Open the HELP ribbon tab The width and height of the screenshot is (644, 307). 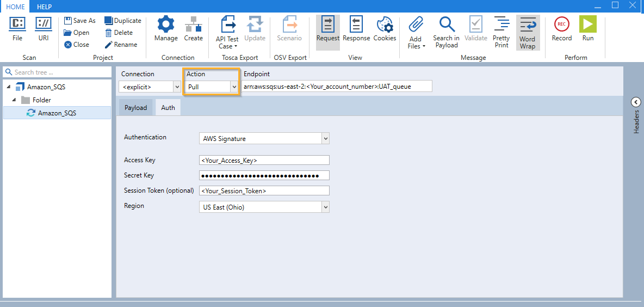[44, 7]
